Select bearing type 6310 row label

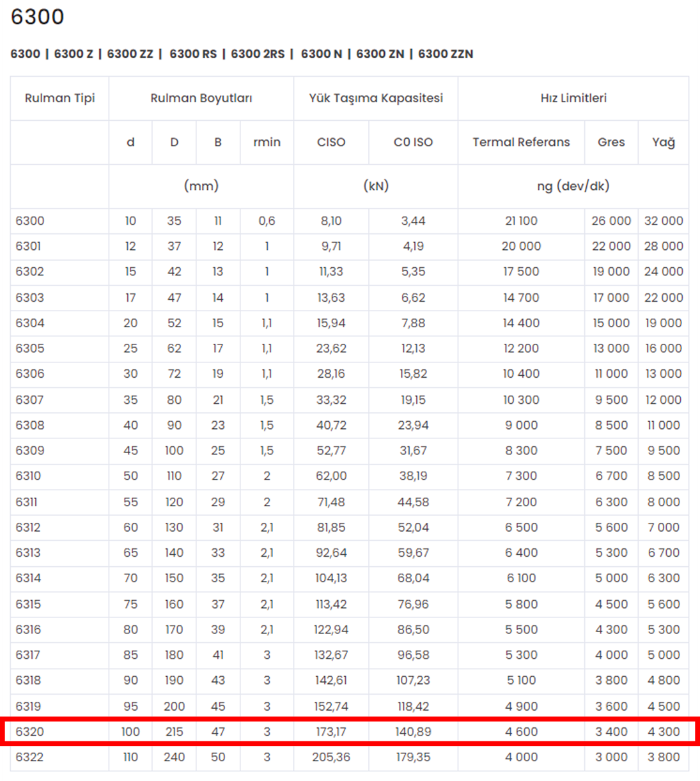29,476
